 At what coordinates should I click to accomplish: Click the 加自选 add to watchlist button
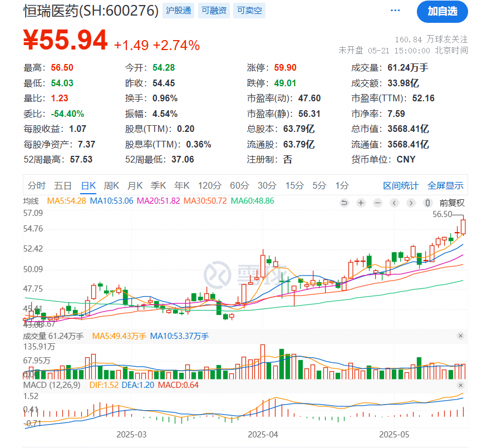tap(444, 12)
